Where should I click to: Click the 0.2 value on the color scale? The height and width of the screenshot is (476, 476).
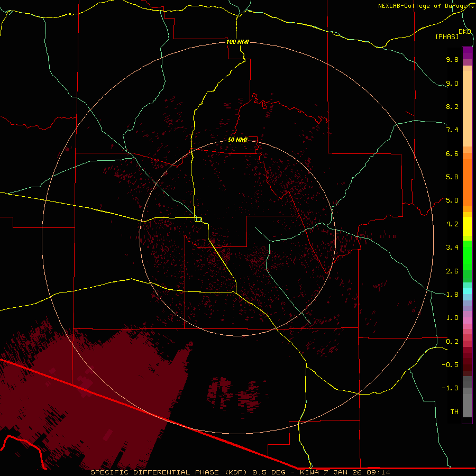pyautogui.click(x=452, y=342)
